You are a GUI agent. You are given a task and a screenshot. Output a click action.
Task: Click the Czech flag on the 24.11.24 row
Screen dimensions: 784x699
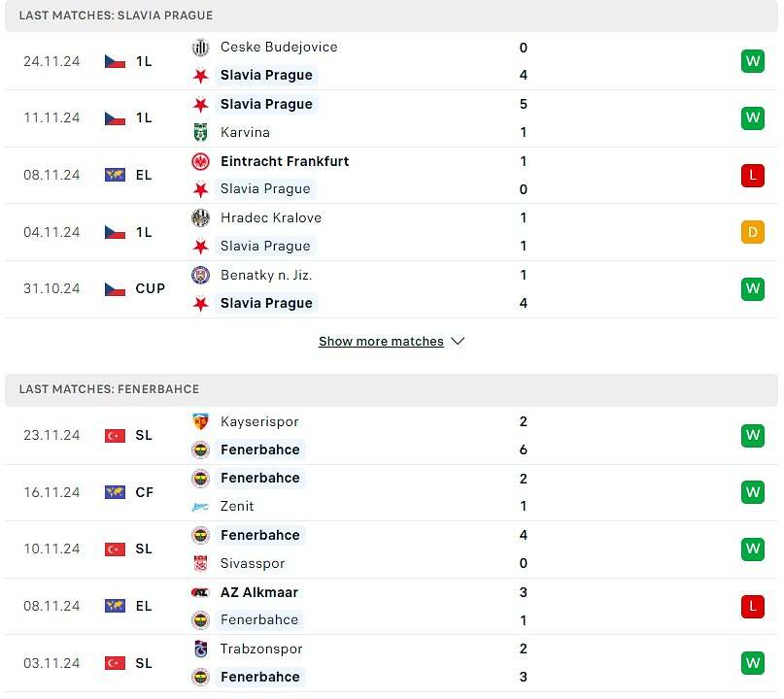(x=115, y=61)
